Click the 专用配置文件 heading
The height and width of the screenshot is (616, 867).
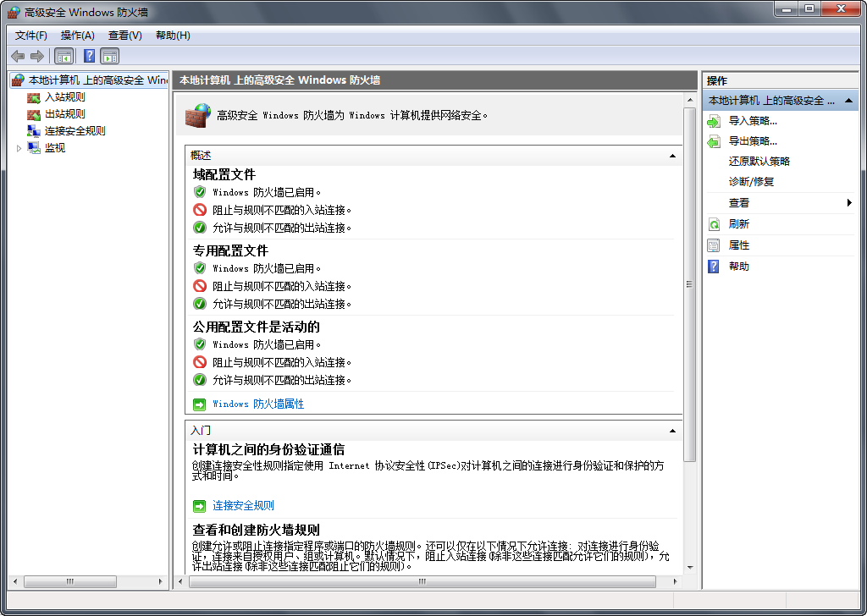(x=230, y=251)
